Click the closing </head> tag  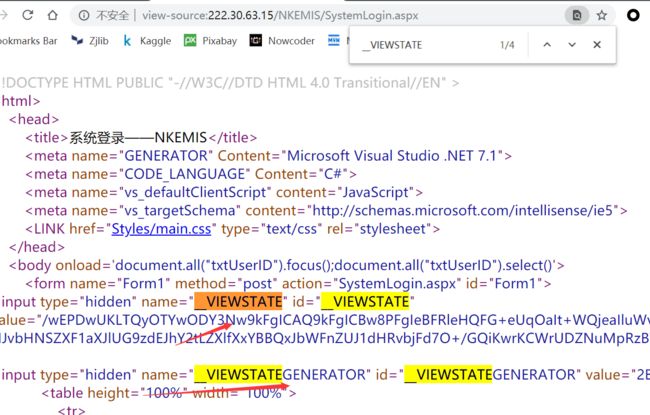[x=37, y=247]
